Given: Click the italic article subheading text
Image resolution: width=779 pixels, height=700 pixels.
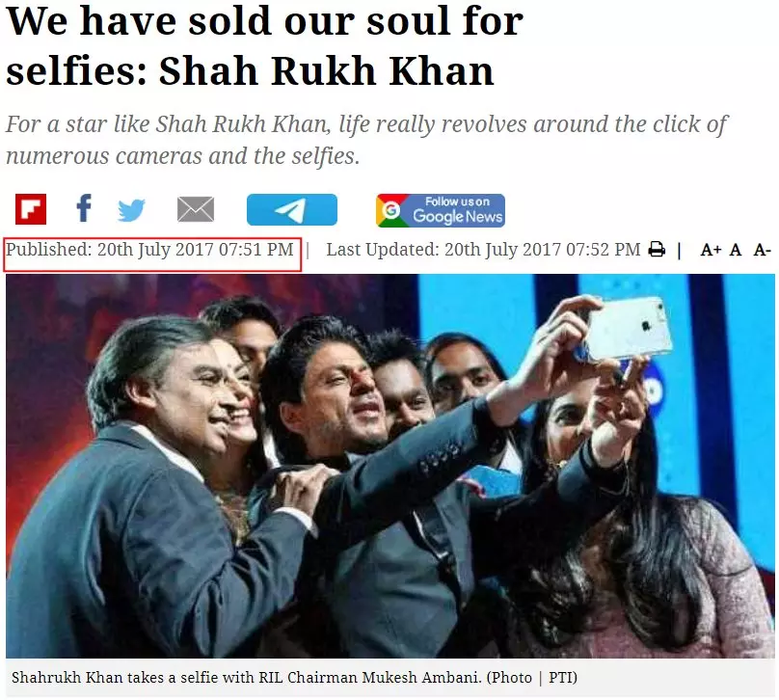Looking at the screenshot, I should 366,140.
